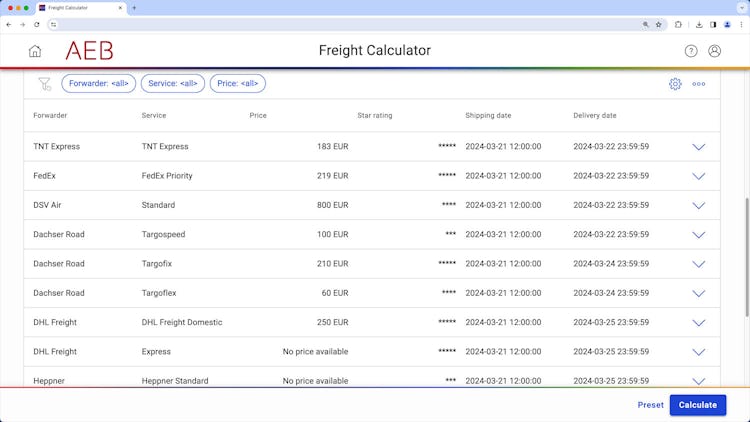The height and width of the screenshot is (422, 750).
Task: Sort by the Service column header
Action: 154,115
